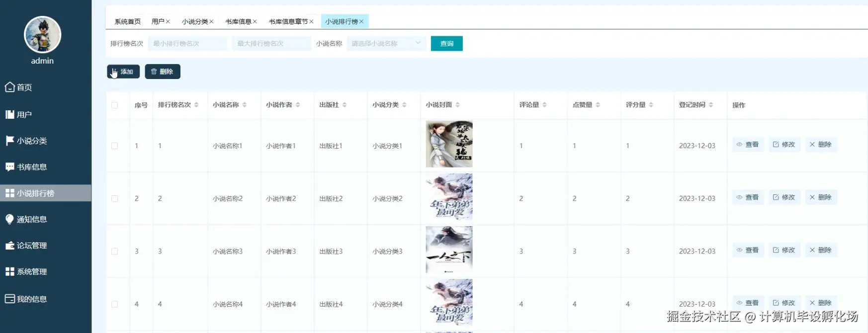The height and width of the screenshot is (333, 868).
Task: Check the row for 小说名称2
Action: pos(115,198)
